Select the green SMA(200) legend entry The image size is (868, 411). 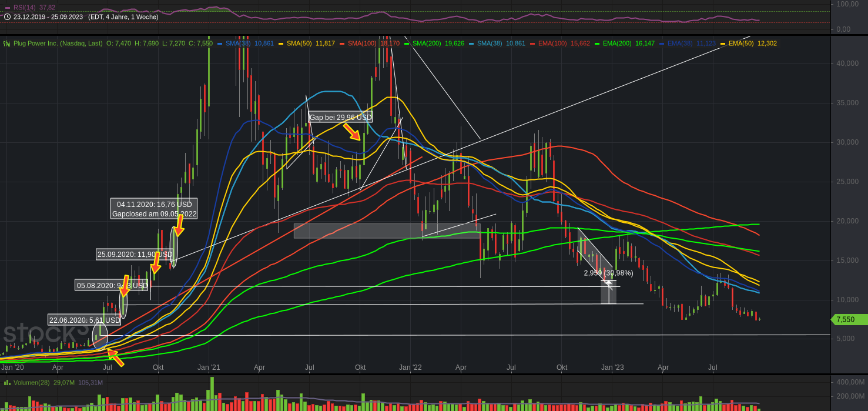[427, 44]
